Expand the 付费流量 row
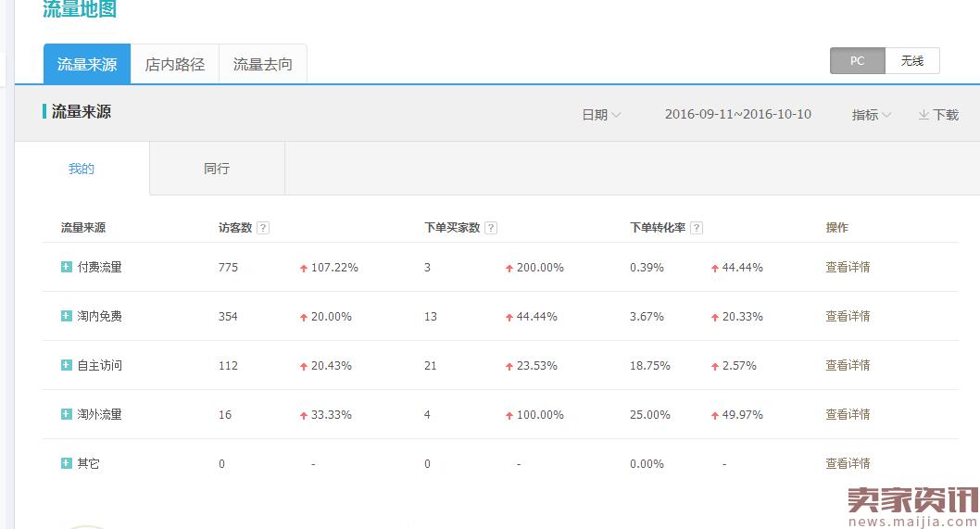This screenshot has width=980, height=529. click(x=66, y=267)
